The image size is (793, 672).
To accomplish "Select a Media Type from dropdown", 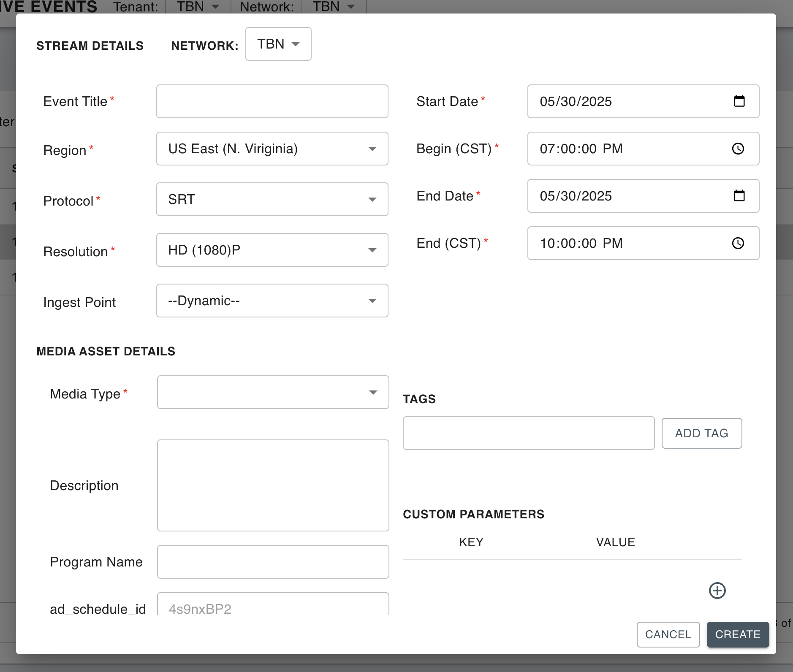I will 273,392.
